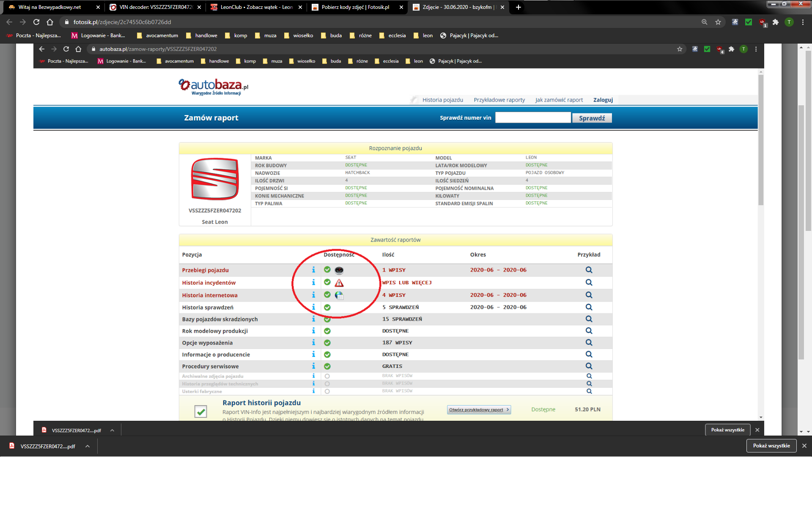
Task: Open the example magnifier for Rok modelowy produkcji
Action: [589, 331]
